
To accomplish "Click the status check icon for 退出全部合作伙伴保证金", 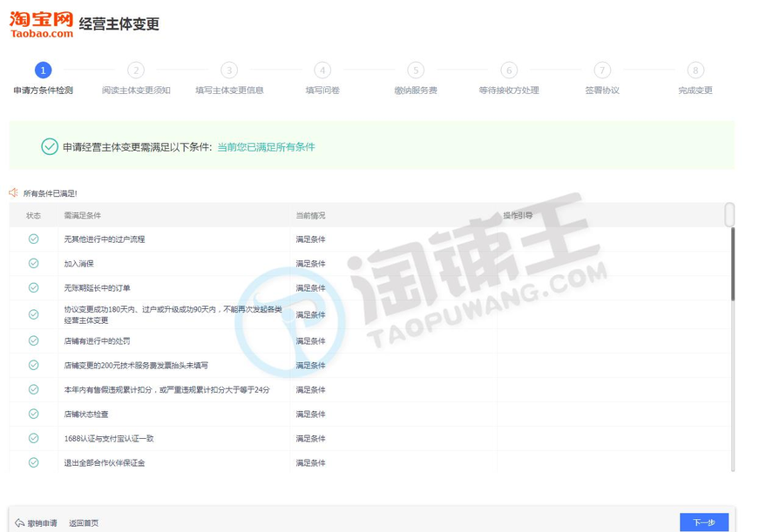I will click(x=33, y=462).
